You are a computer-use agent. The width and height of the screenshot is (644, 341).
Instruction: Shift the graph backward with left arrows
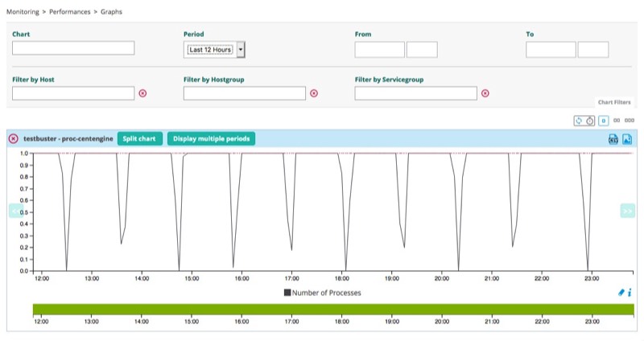12,211
